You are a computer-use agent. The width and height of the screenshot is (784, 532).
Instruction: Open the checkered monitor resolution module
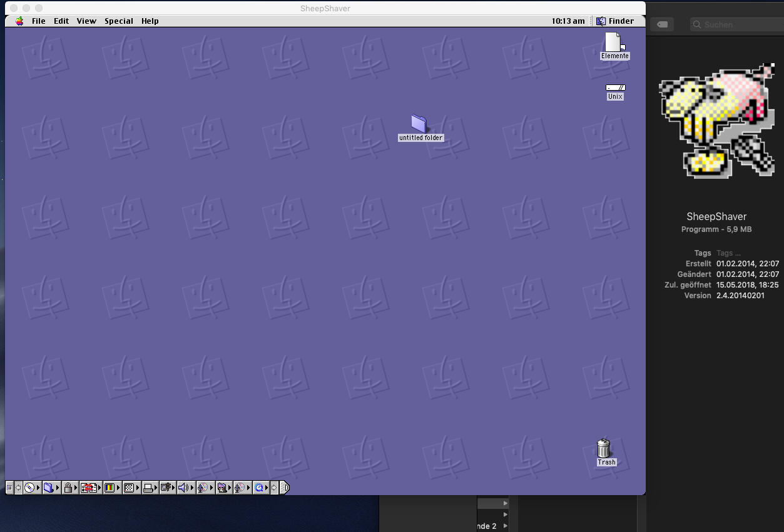[x=131, y=488]
